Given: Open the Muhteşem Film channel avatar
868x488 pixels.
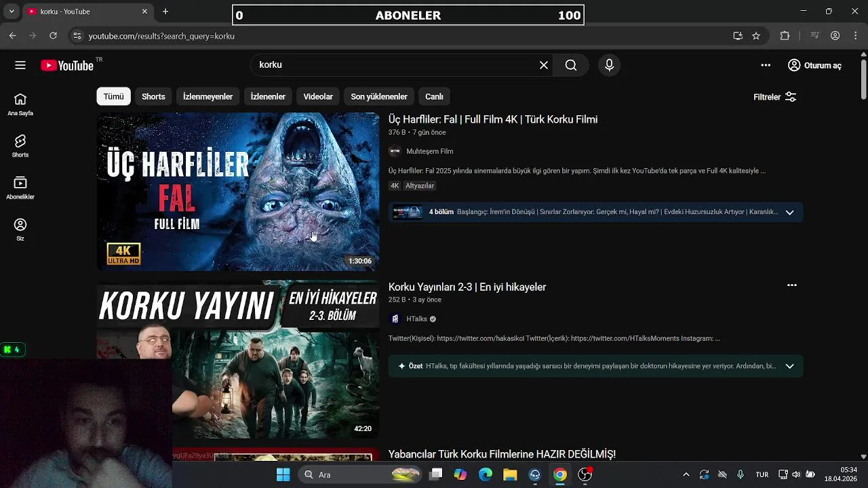Looking at the screenshot, I should coord(395,151).
